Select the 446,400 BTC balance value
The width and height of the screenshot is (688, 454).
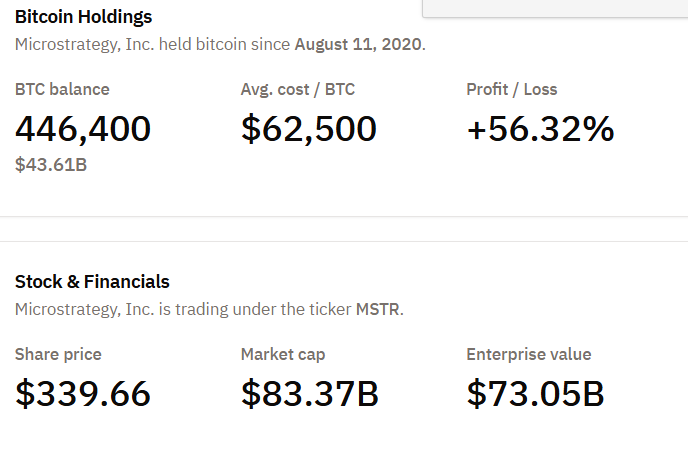[x=83, y=129]
